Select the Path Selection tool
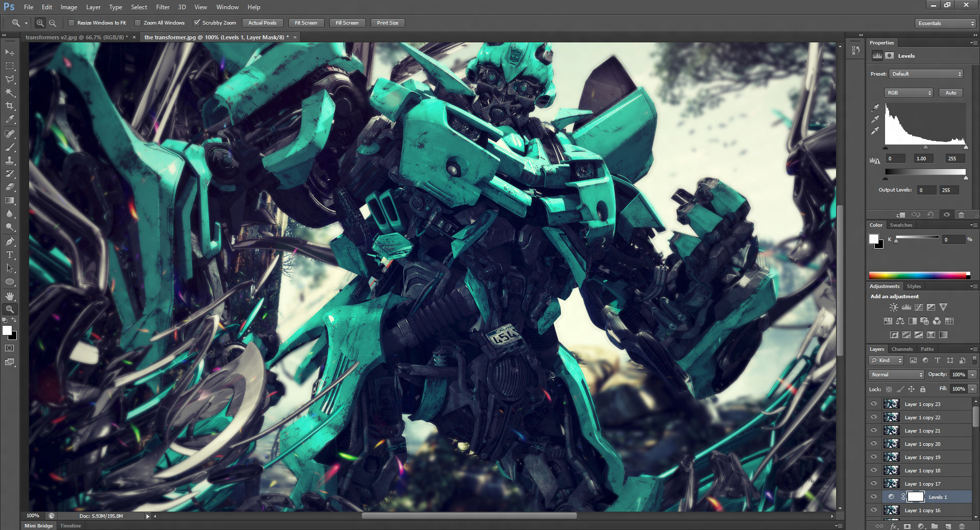Image resolution: width=980 pixels, height=530 pixels. click(x=10, y=268)
